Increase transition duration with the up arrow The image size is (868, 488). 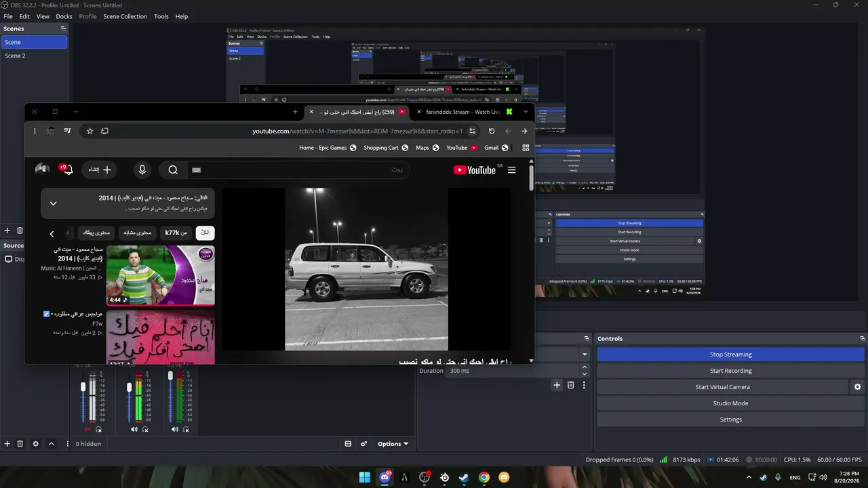(x=585, y=367)
